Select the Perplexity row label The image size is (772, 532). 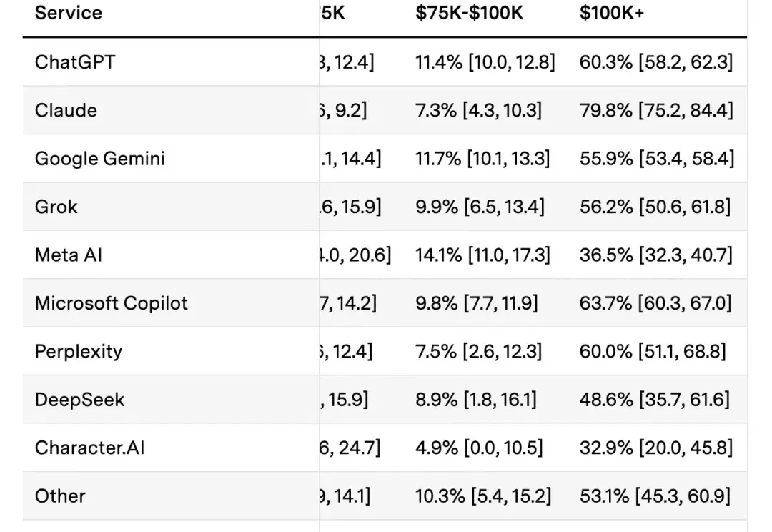pos(79,352)
